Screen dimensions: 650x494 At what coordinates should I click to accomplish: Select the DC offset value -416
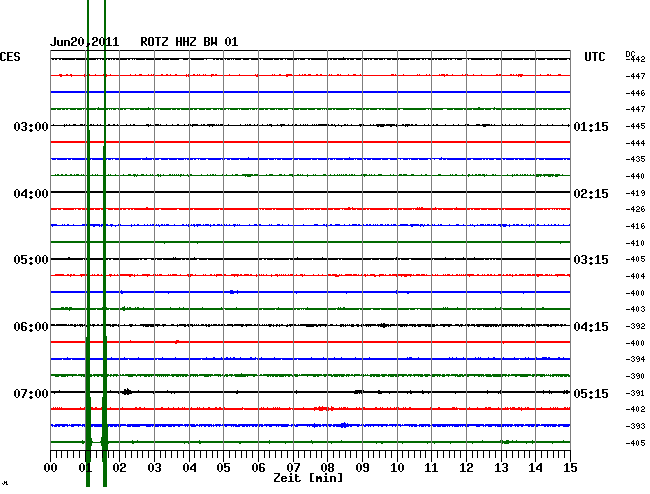click(635, 226)
